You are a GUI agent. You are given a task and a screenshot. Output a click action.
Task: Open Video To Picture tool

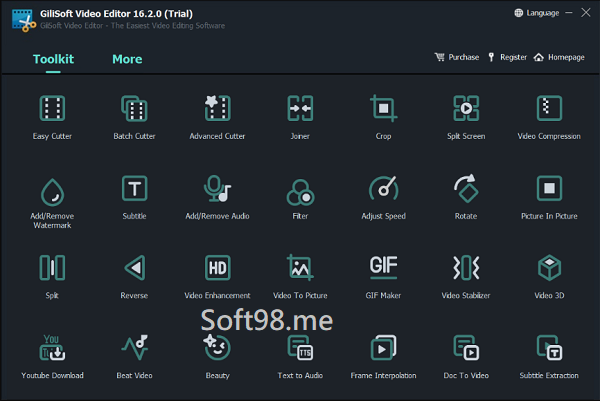pos(300,277)
